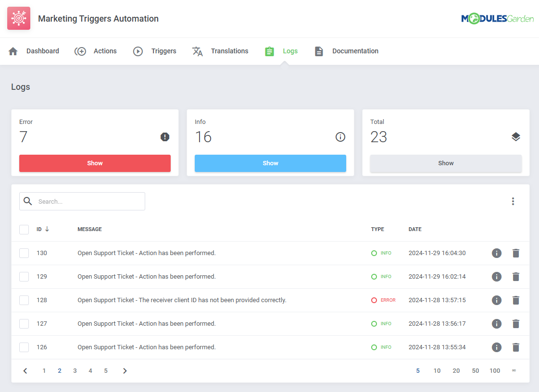Viewport: 539px width, 392px height.
Task: Delete log entry 129
Action: [515, 277]
